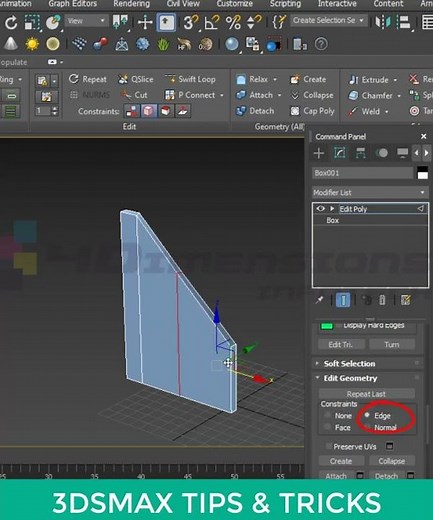Click the Box001 object name field
This screenshot has height=520, width=433.
tap(363, 173)
